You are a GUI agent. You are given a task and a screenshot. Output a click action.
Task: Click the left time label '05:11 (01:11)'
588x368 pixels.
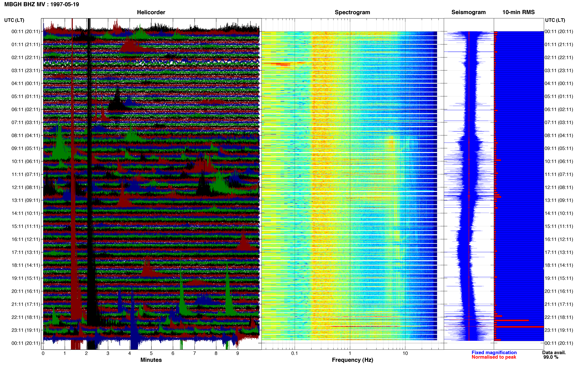click(26, 96)
